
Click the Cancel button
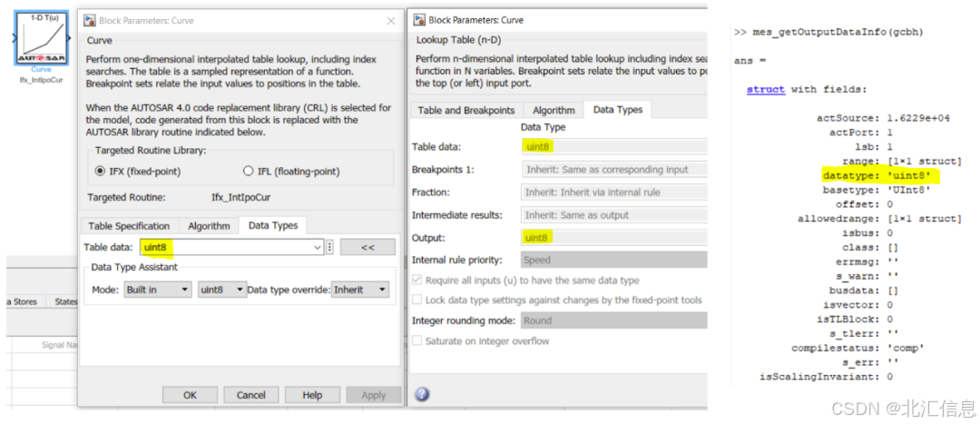[251, 395]
